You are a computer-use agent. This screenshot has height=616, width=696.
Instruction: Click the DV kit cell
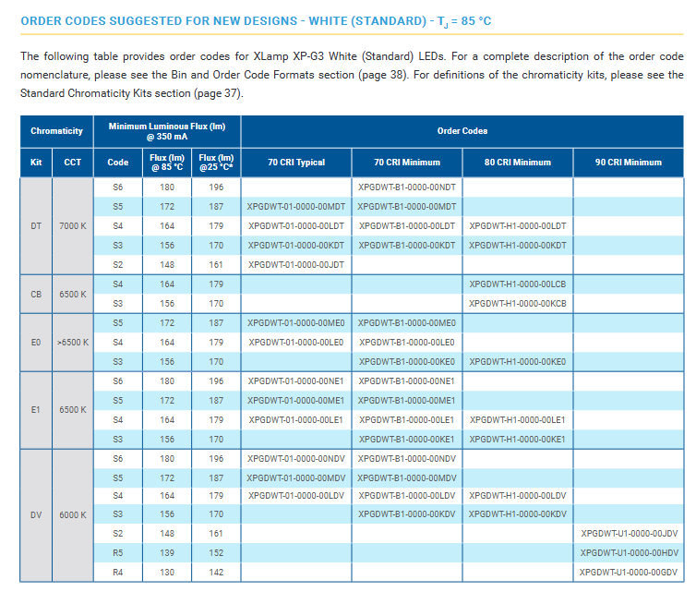point(36,515)
